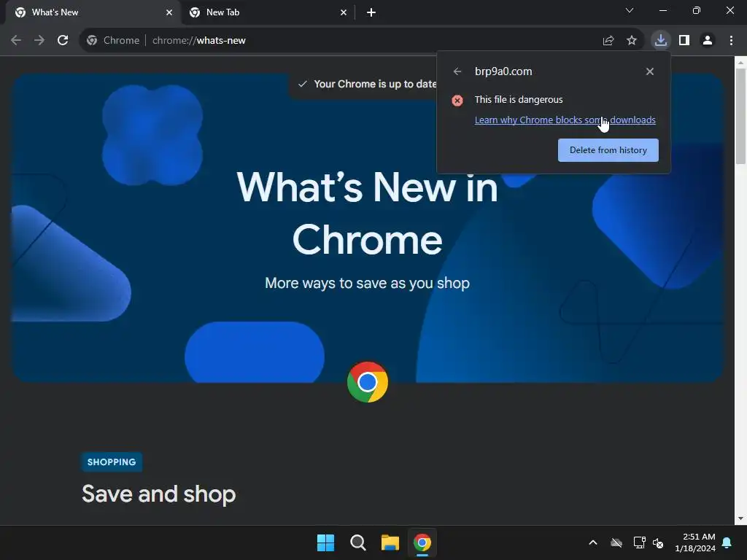
Task: Reload the whats-new page
Action: [x=63, y=41]
